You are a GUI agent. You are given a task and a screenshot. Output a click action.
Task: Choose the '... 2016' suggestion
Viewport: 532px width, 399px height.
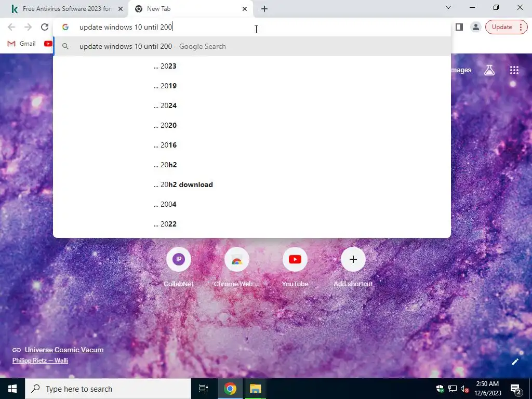coord(252,145)
